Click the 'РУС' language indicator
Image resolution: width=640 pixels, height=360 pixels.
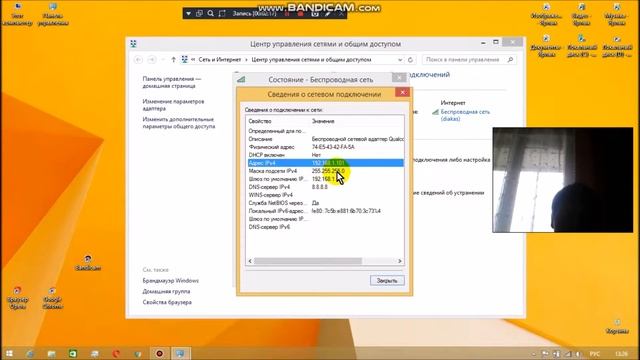[x=595, y=354]
